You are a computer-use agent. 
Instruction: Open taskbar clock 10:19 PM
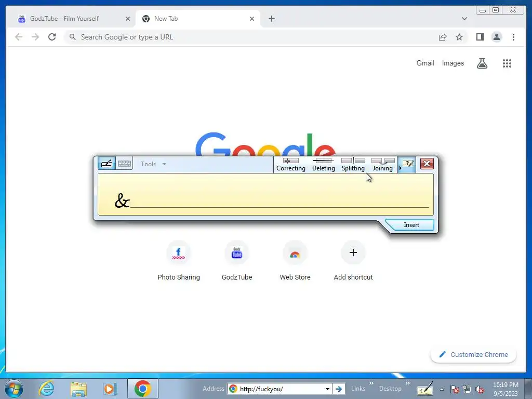pyautogui.click(x=506, y=389)
